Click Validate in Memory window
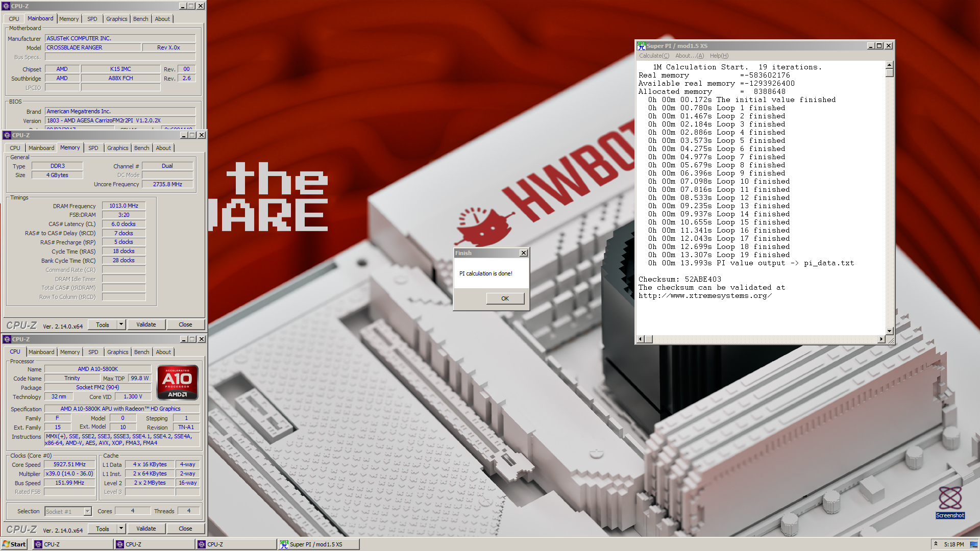 tap(146, 324)
